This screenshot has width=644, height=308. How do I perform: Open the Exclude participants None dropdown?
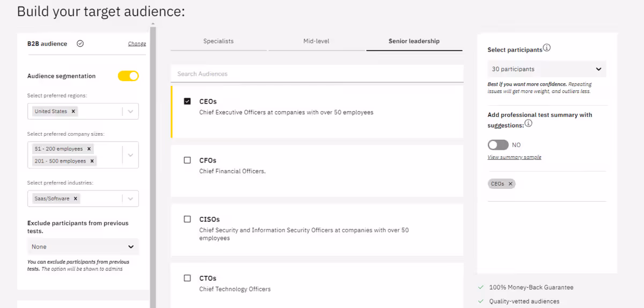[83, 247]
